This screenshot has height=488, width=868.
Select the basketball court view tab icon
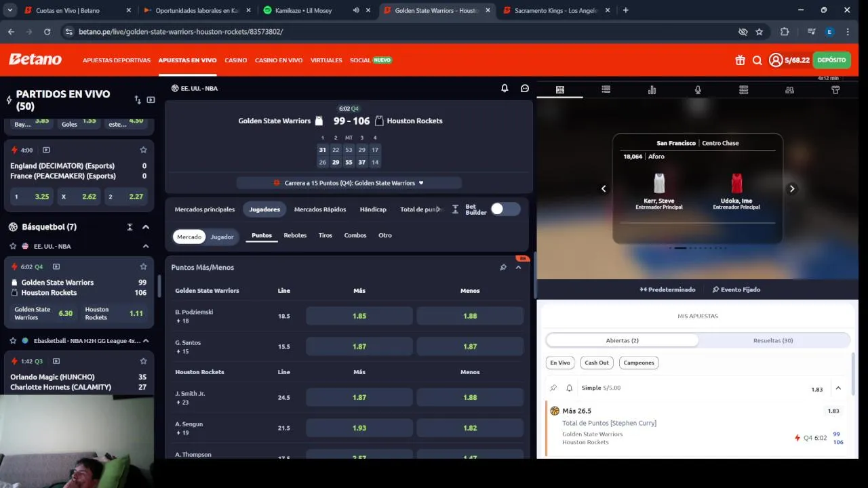click(560, 89)
